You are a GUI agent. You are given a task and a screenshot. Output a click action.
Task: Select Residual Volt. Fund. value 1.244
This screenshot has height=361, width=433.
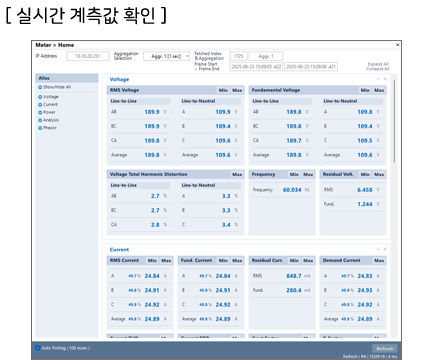(365, 204)
